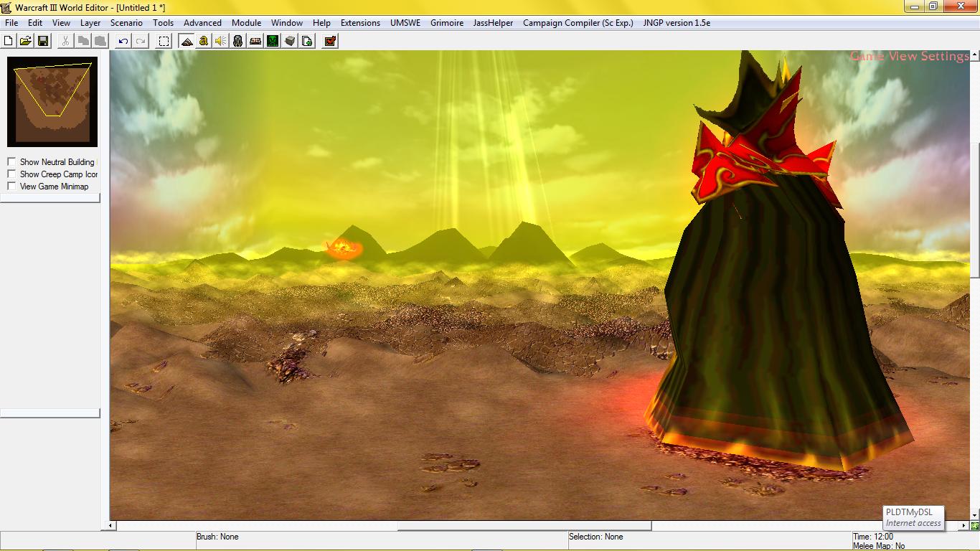The height and width of the screenshot is (551, 980).
Task: Click the horizontal scrollbar right arrow
Action: point(965,526)
